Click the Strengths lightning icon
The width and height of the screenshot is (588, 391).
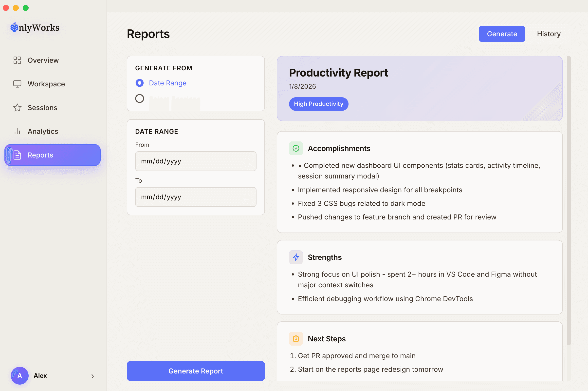(x=296, y=257)
